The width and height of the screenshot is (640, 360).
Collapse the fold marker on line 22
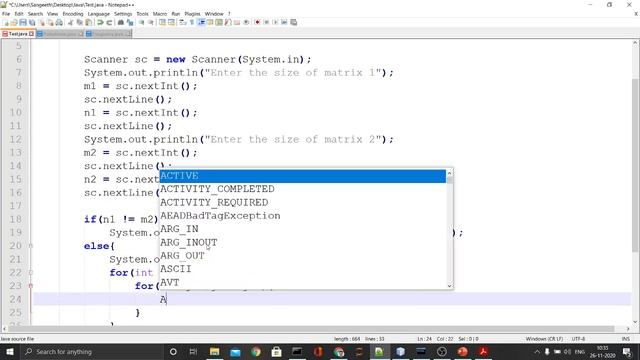31,272
